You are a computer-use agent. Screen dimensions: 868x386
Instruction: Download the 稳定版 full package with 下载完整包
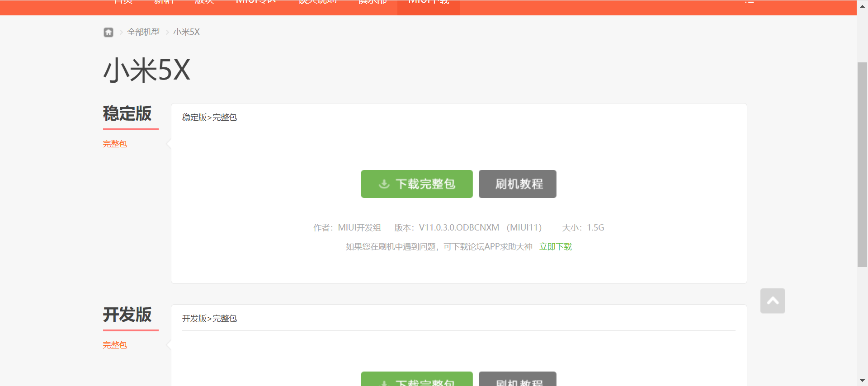pyautogui.click(x=417, y=184)
